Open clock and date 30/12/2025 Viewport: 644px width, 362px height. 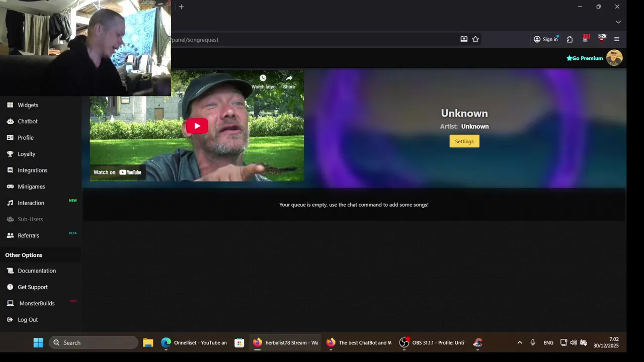point(606,343)
